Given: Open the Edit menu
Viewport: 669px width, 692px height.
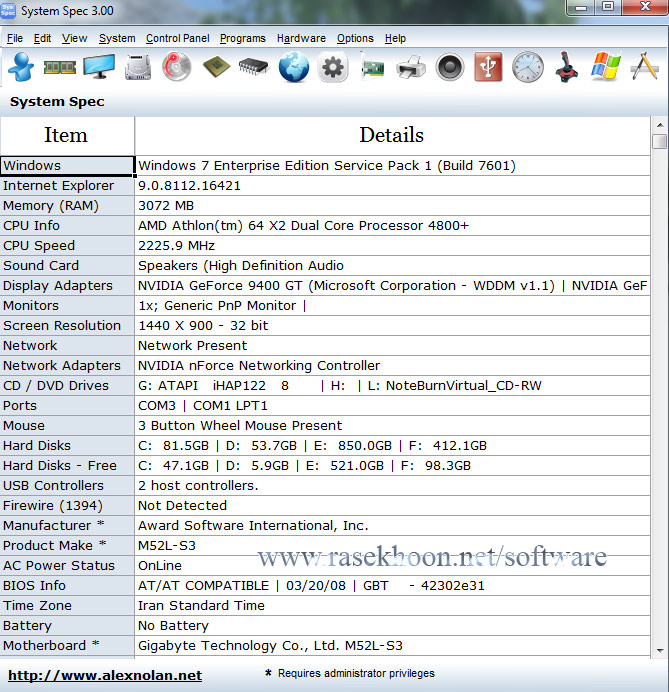Looking at the screenshot, I should (42, 38).
